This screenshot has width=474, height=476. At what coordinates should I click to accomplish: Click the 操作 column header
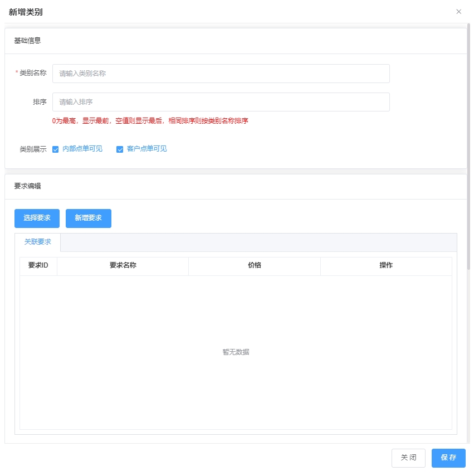pos(386,266)
